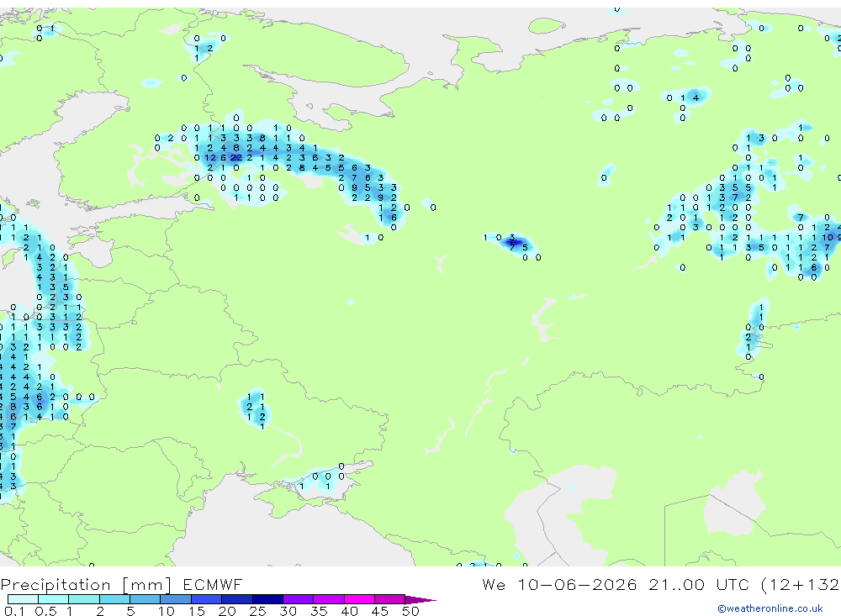Select the "ECMWF" model label

click(x=213, y=584)
